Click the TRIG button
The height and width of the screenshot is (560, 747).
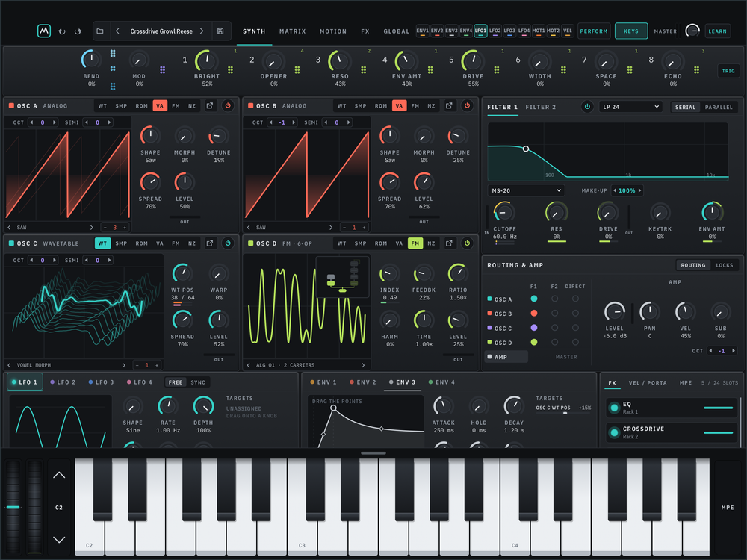click(728, 71)
